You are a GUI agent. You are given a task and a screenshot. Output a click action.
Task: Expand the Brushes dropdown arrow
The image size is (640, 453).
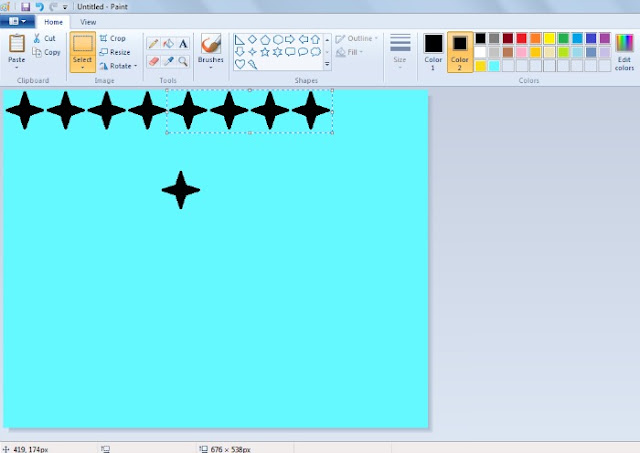[211, 67]
